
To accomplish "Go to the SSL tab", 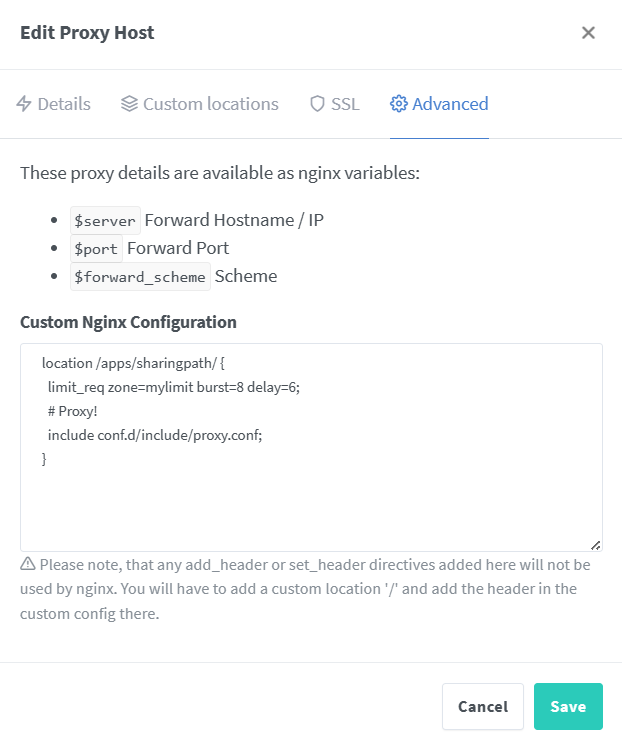I will click(334, 104).
